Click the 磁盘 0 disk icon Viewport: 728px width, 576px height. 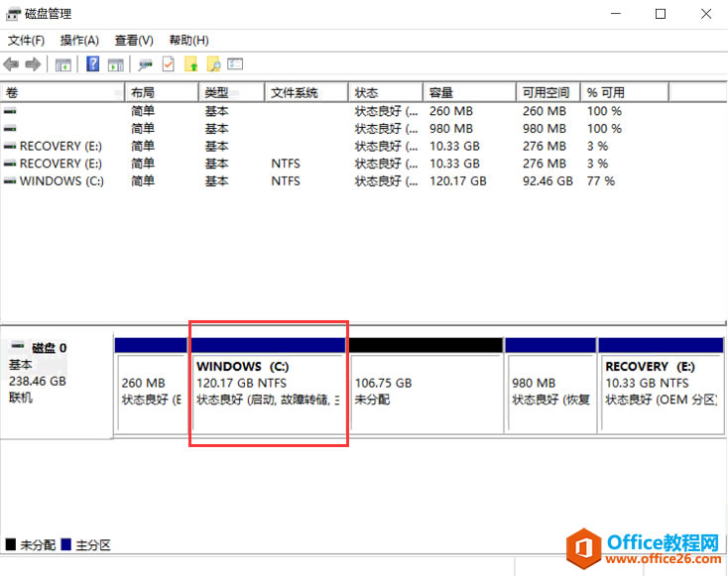(18, 346)
